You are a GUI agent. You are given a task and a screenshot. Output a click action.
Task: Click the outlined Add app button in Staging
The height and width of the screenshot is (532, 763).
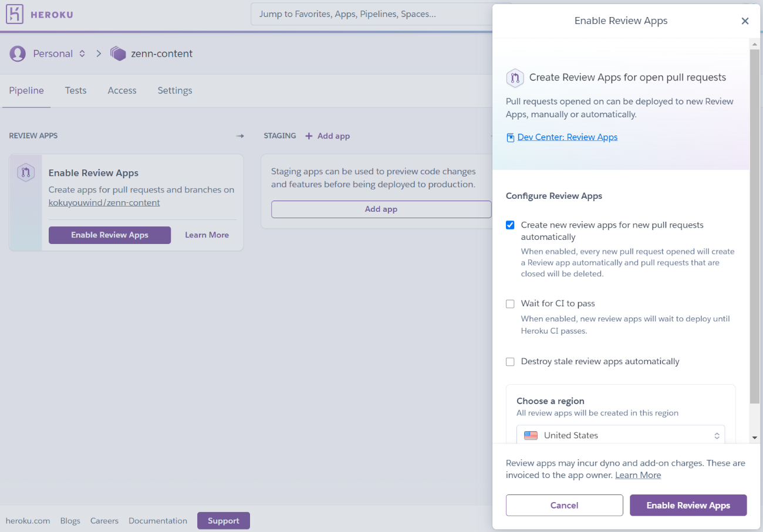click(x=381, y=209)
